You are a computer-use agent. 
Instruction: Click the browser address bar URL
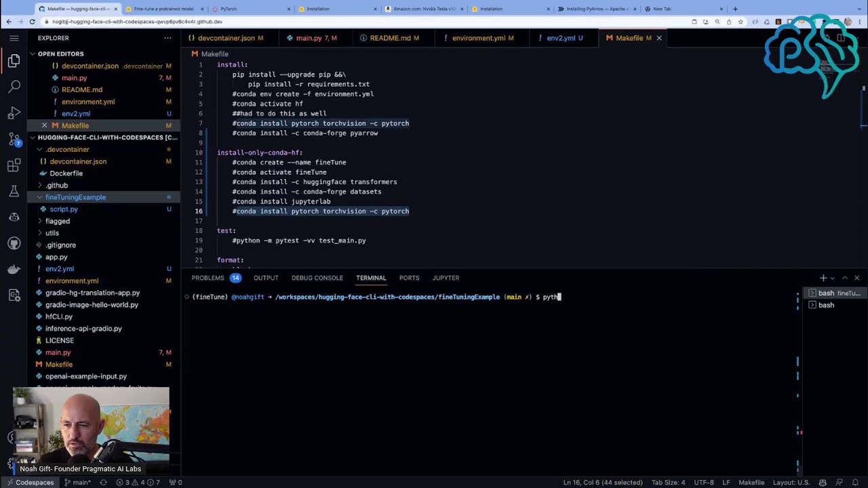click(137, 22)
